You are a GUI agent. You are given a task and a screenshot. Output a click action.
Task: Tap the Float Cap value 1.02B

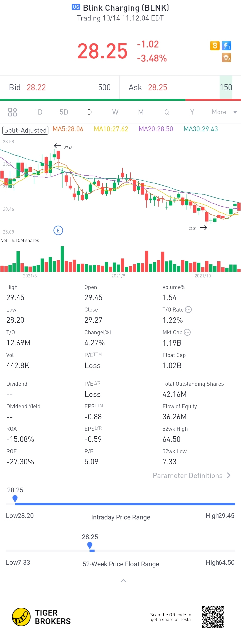tap(172, 365)
